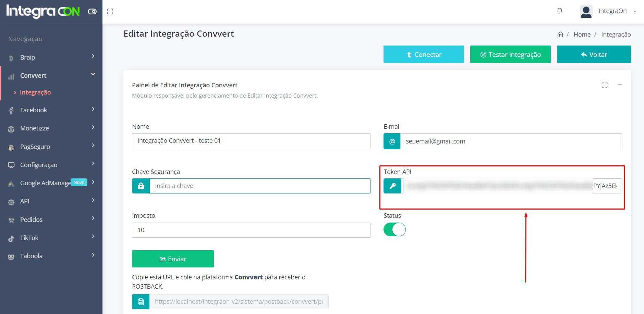Click the @ icon beside E-mail field

(392, 141)
